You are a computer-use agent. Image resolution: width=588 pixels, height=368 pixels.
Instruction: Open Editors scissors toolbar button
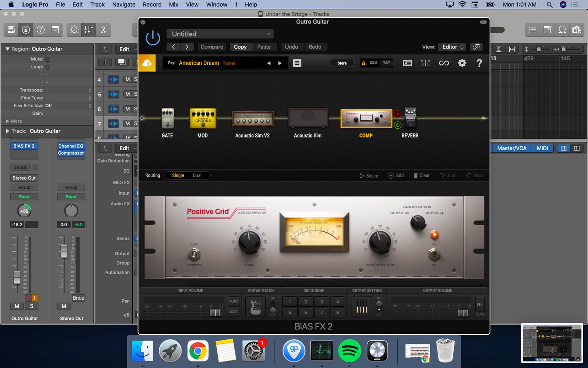tap(103, 30)
